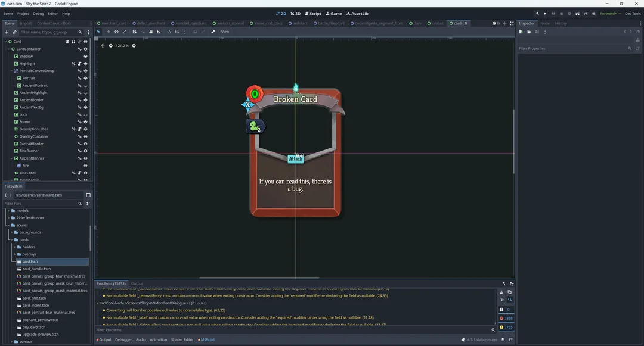Hide the Shadow node
This screenshot has width=644, height=346.
[85, 57]
